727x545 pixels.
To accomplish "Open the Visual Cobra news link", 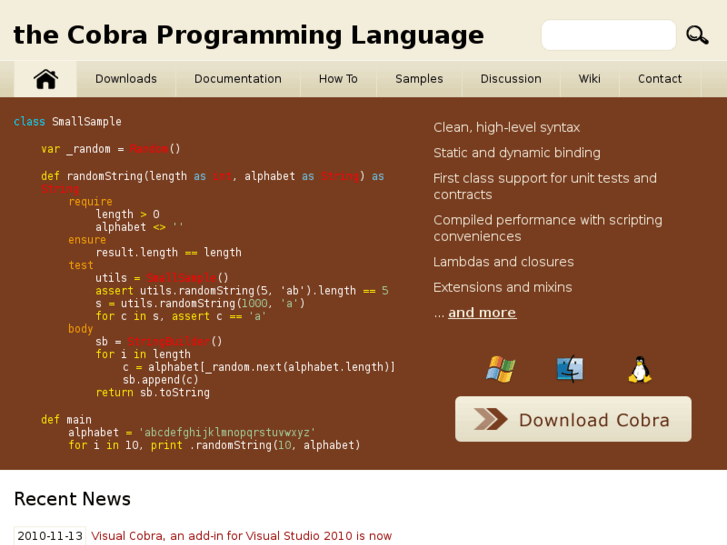I will click(241, 536).
